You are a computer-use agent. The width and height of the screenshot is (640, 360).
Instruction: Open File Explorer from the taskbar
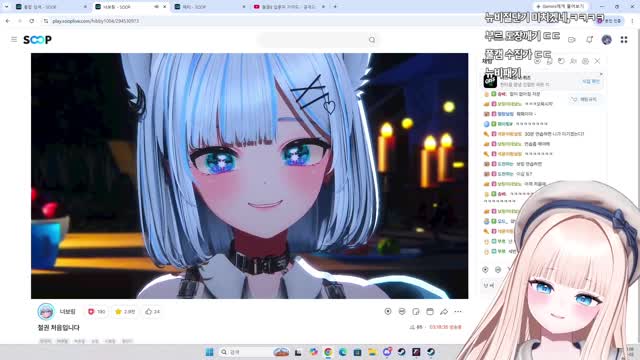point(372,352)
